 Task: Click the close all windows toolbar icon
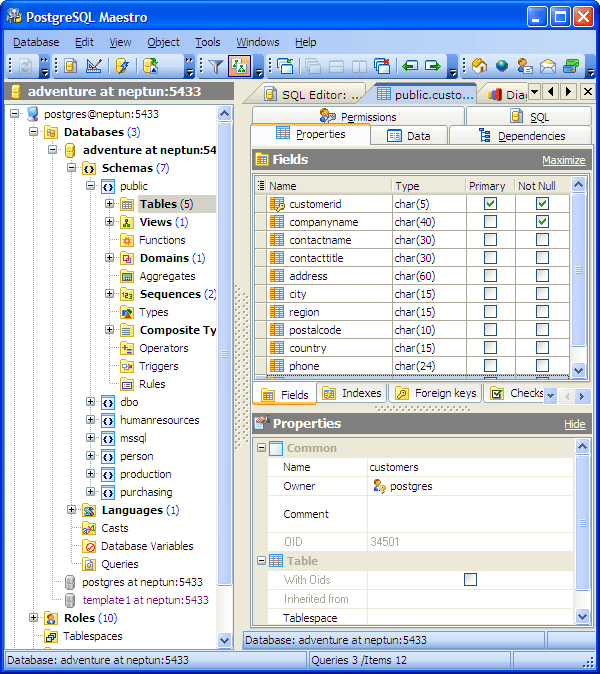(382, 66)
